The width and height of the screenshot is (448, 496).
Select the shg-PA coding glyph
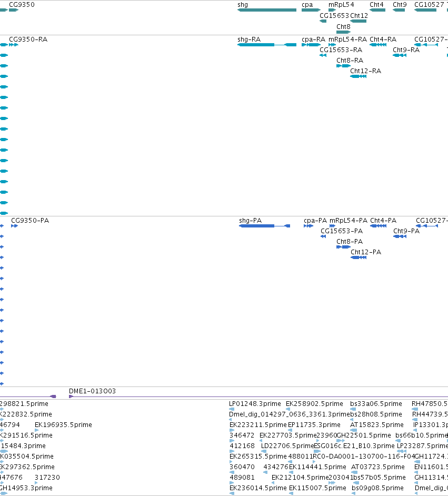click(265, 226)
